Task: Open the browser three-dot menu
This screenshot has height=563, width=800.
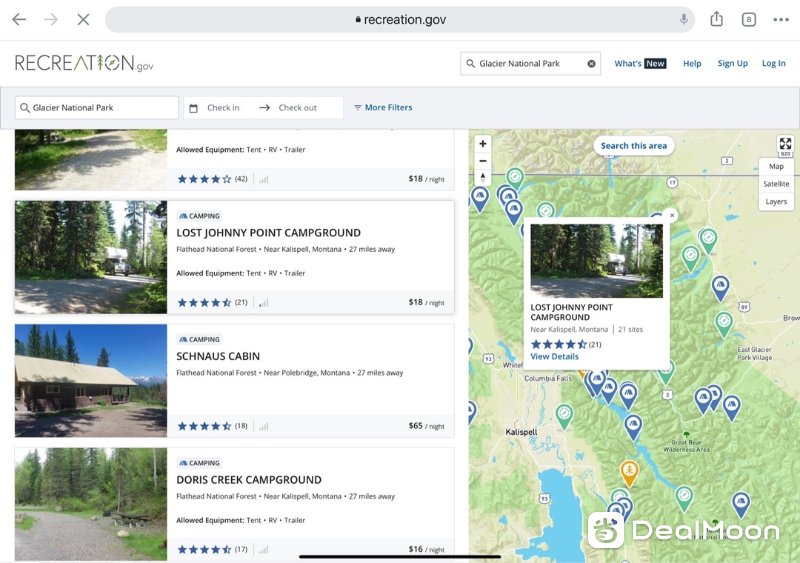Action: [781, 19]
